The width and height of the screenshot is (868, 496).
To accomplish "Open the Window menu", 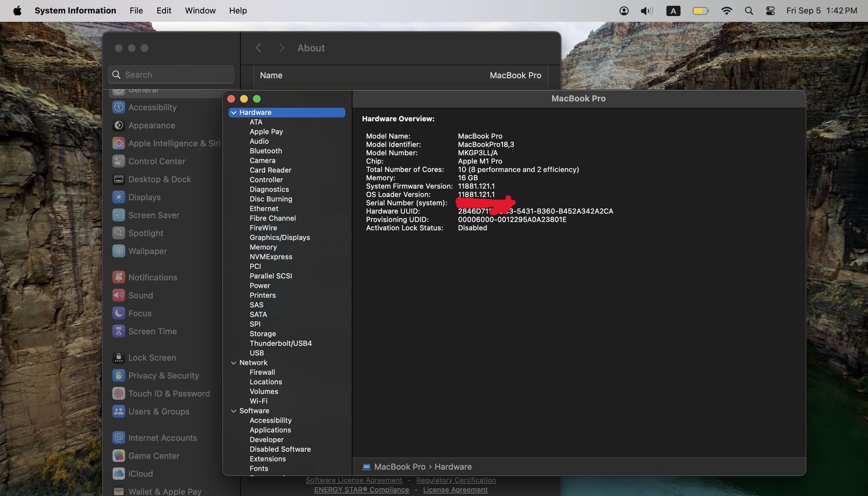I will pos(200,11).
